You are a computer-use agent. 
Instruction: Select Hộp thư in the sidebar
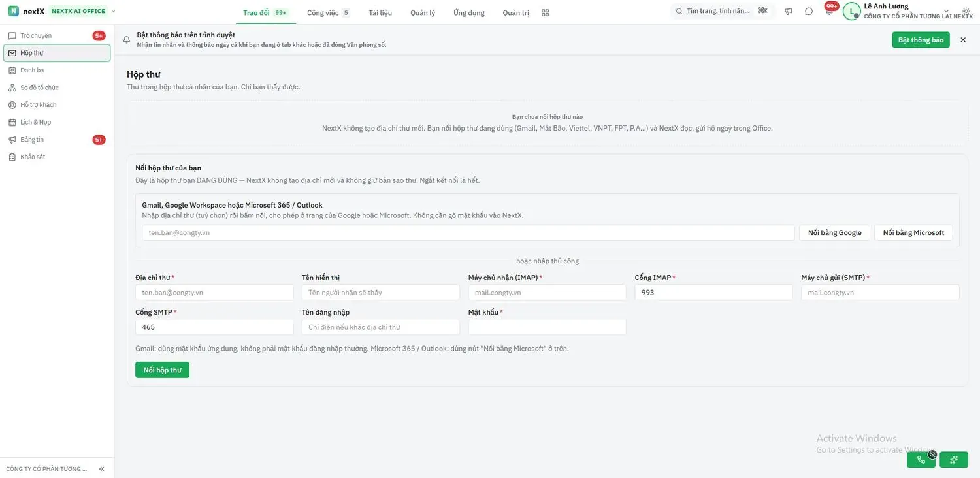click(57, 53)
